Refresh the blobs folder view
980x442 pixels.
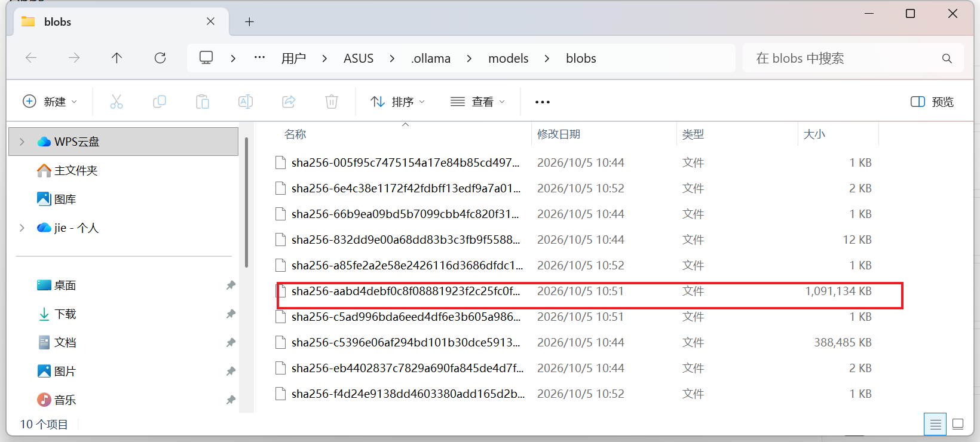tap(160, 58)
